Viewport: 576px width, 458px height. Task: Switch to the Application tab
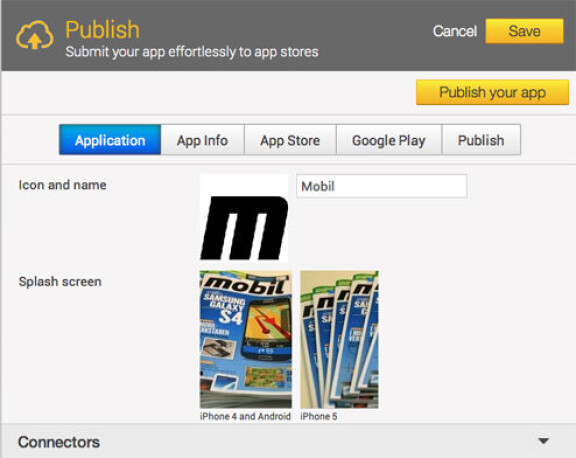click(110, 140)
